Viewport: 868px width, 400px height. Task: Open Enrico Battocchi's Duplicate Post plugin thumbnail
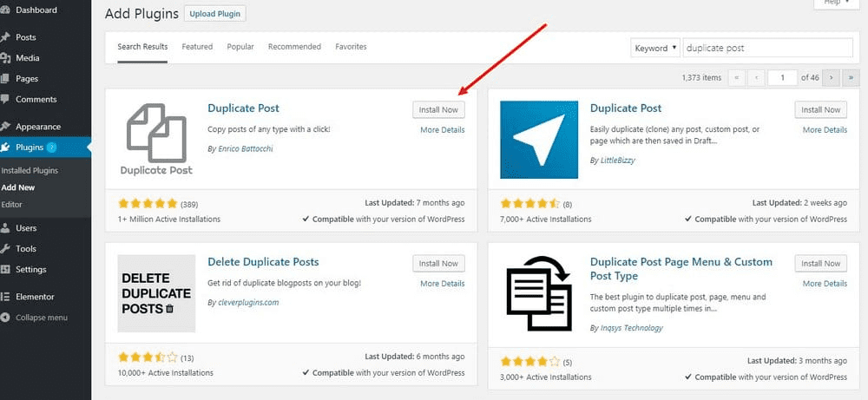(156, 140)
